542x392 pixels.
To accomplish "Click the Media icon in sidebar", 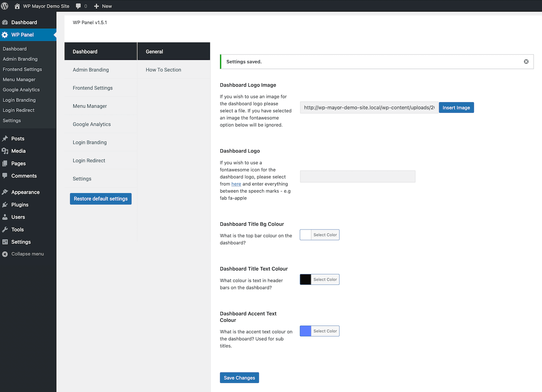I will [5, 151].
